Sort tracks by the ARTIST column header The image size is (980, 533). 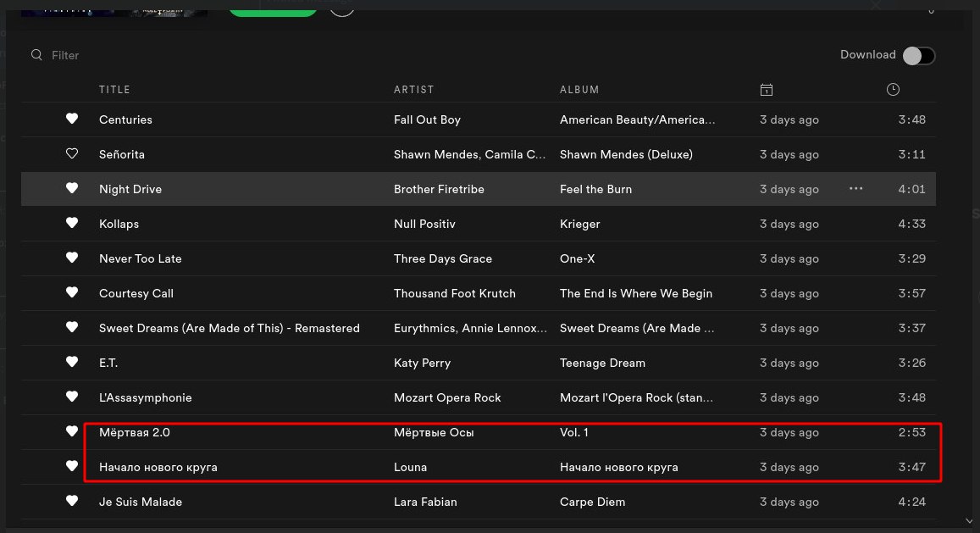click(413, 90)
